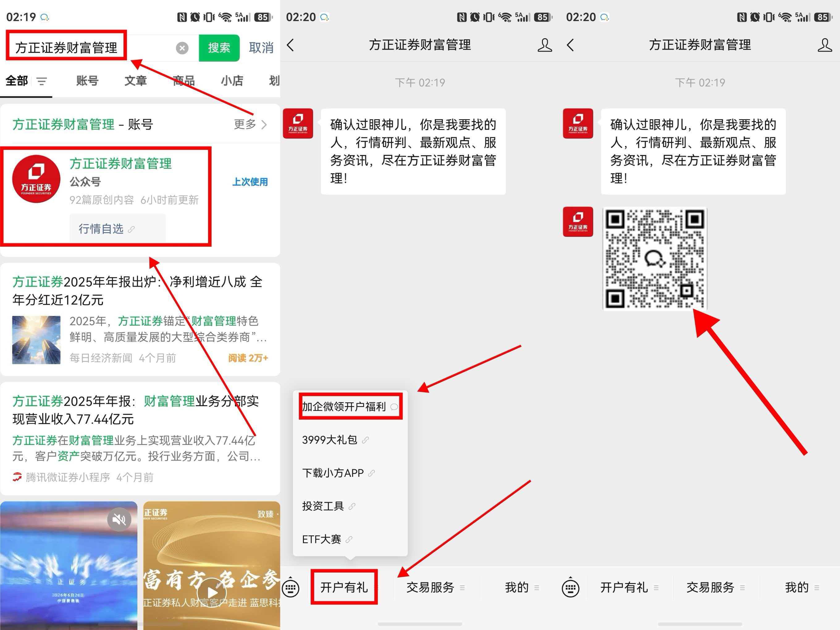Select 投资工具 menu entry
This screenshot has height=630, width=840.
point(350,506)
